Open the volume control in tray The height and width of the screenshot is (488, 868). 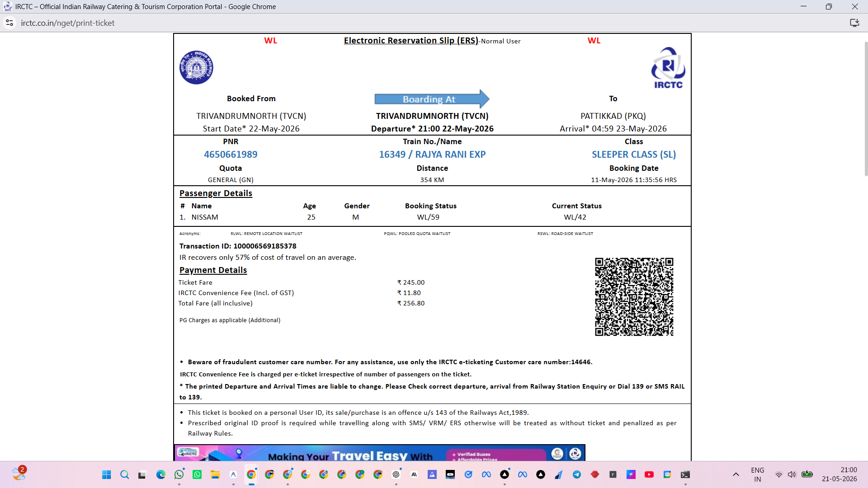[792, 474]
